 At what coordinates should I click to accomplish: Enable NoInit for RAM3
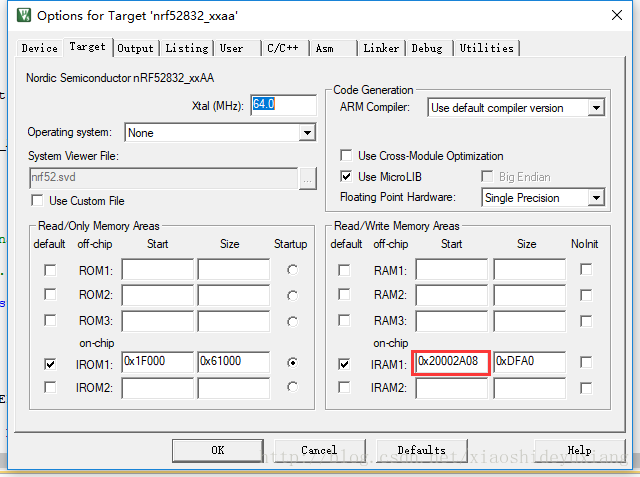[x=586, y=321]
